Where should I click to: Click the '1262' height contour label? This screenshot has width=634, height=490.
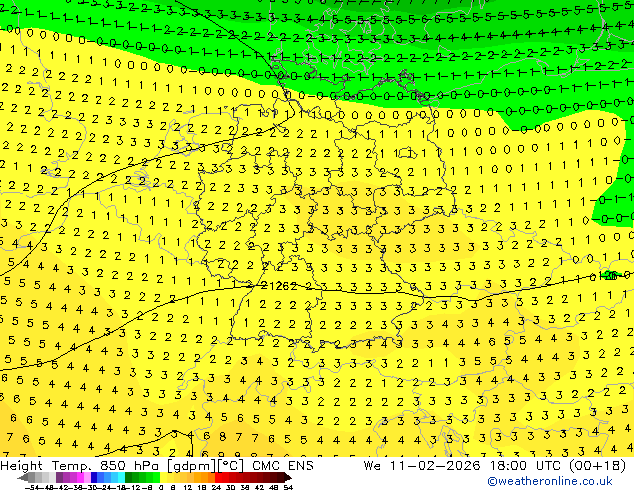(283, 286)
